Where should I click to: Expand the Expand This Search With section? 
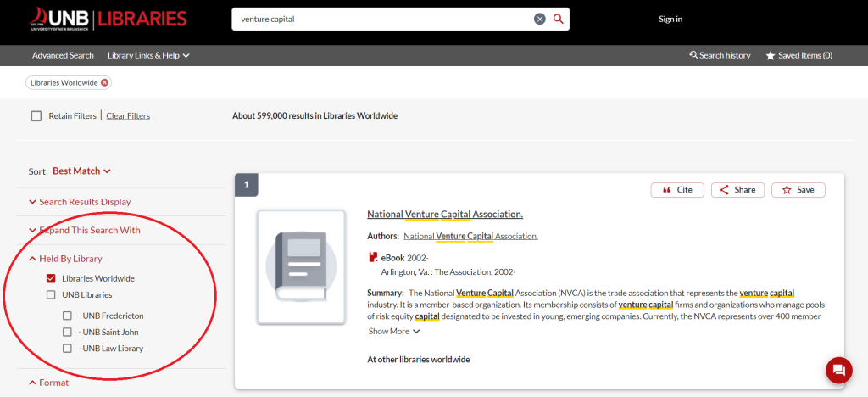point(84,231)
